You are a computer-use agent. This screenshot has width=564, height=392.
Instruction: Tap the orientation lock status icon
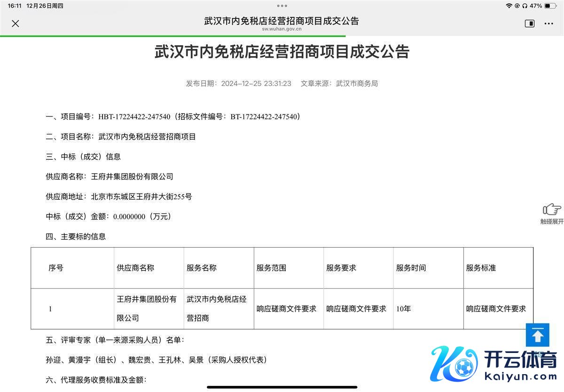[517, 6]
